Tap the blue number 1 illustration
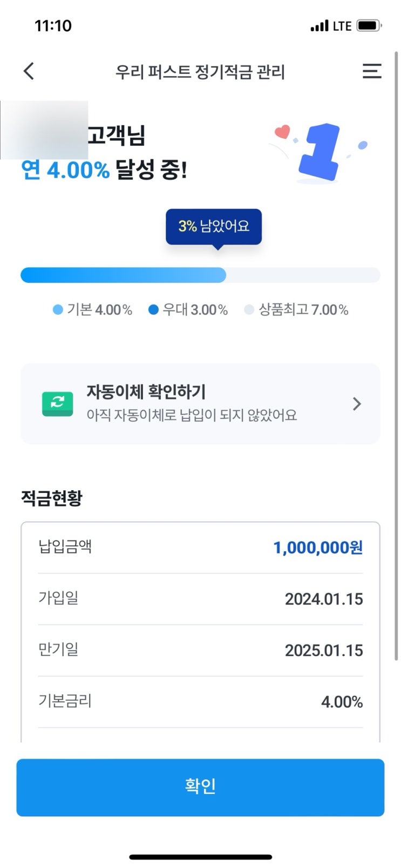Viewport: 401px width, 868px height. click(321, 152)
